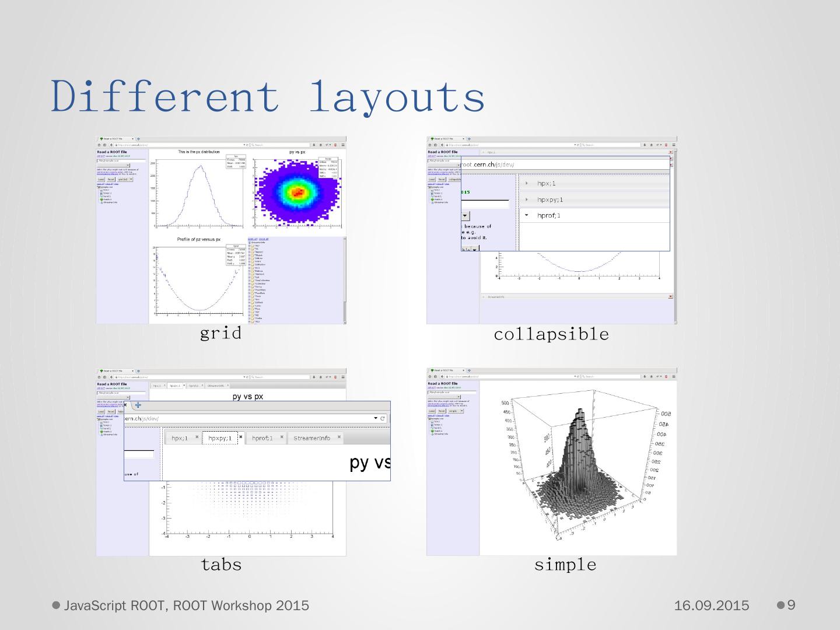
Task: Close StreamerInfo panel in collapsible screenshot
Action: [x=670, y=296]
